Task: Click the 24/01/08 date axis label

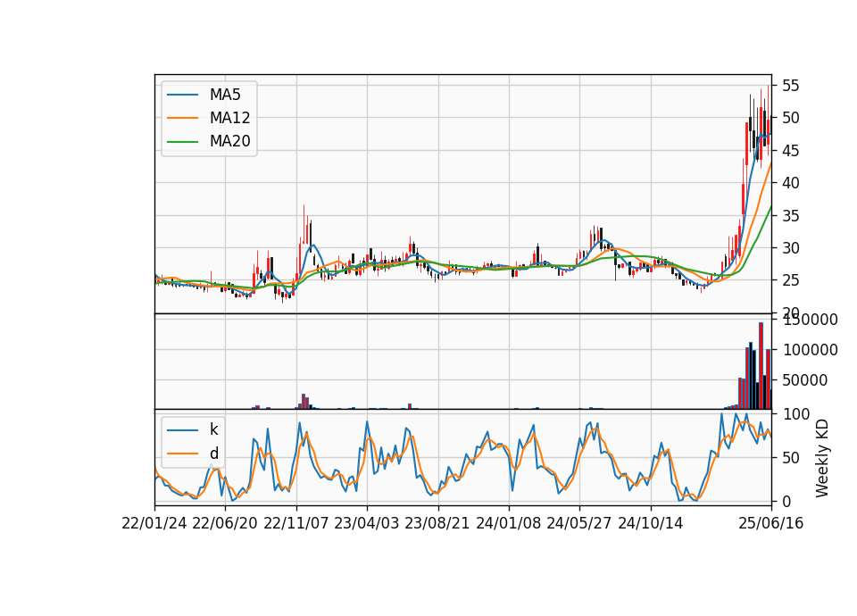Action: coord(509,523)
